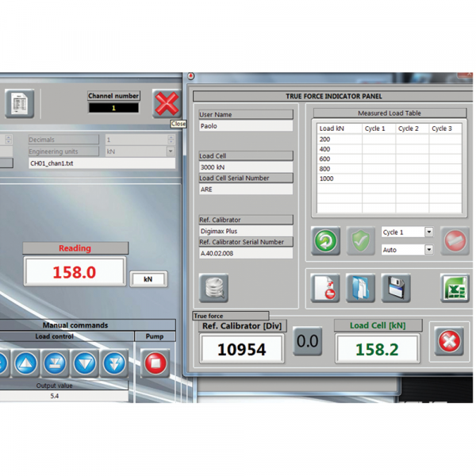This screenshot has width=476, height=476.
Task: Click the double down arrow load control
Action: coord(113,363)
